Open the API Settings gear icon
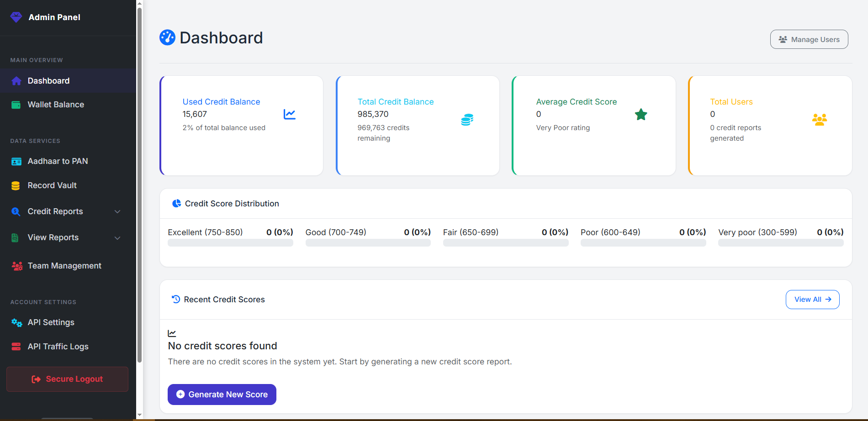The width and height of the screenshot is (868, 421). tap(16, 322)
